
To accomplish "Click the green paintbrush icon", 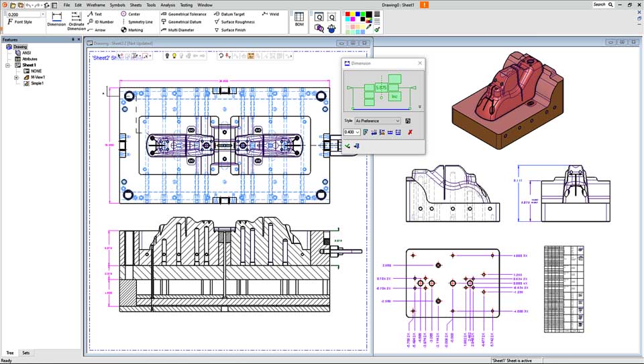I will (377, 29).
